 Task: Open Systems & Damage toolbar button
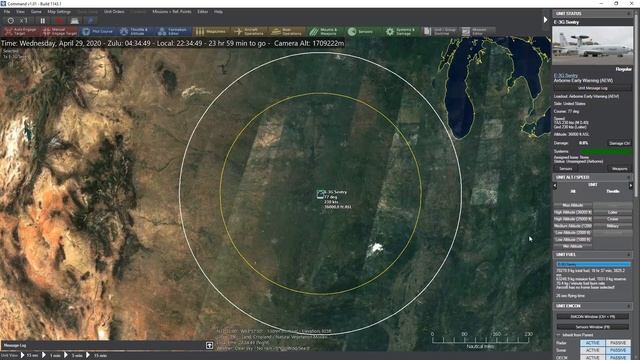401,31
